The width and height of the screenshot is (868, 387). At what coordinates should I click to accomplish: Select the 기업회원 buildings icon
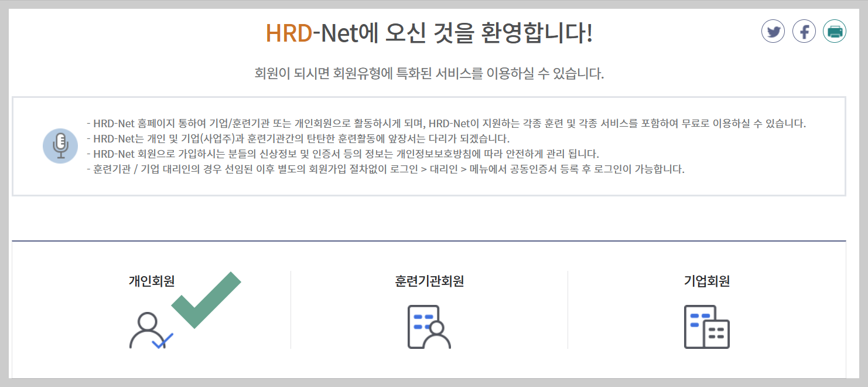click(707, 327)
